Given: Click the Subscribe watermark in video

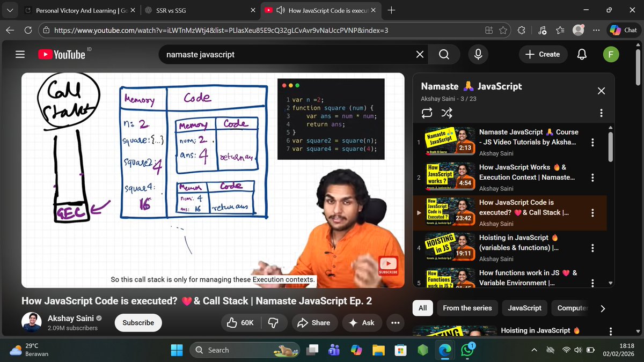Looking at the screenshot, I should [389, 265].
